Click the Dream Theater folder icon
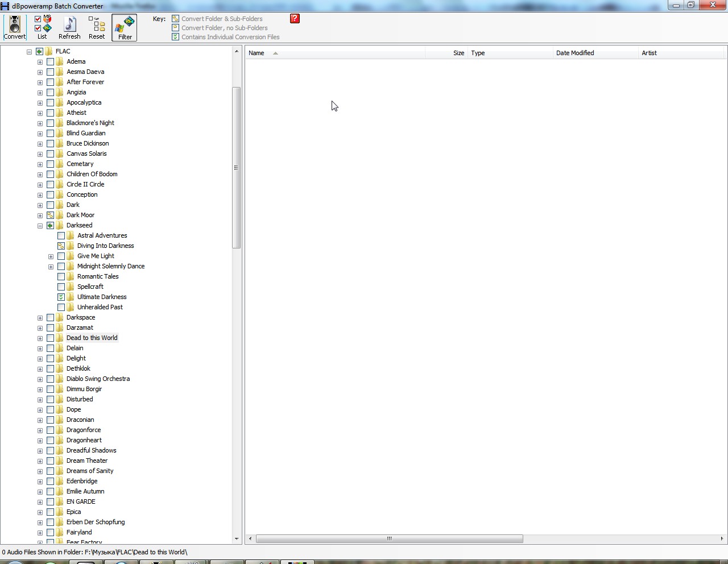This screenshot has width=728, height=564. (x=60, y=461)
